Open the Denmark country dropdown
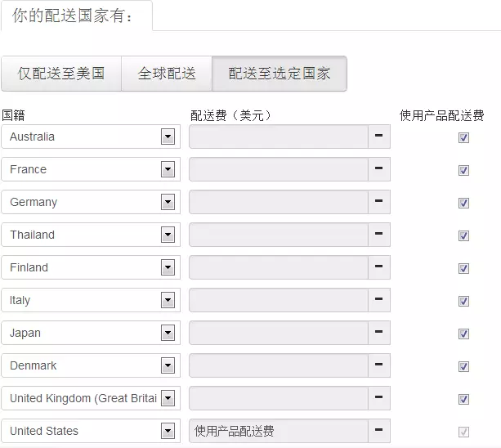The image size is (501, 448). (168, 365)
